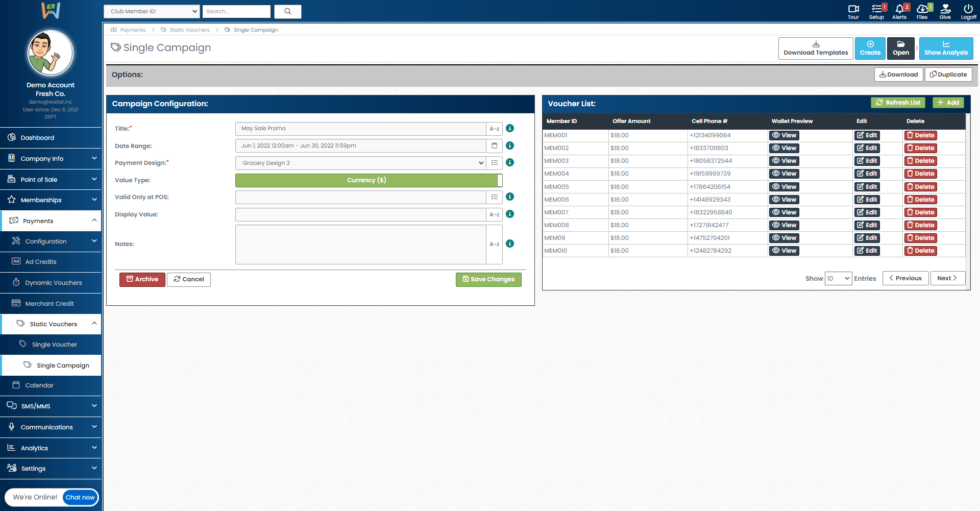
Task: Click into the Notes text area
Action: click(x=360, y=245)
